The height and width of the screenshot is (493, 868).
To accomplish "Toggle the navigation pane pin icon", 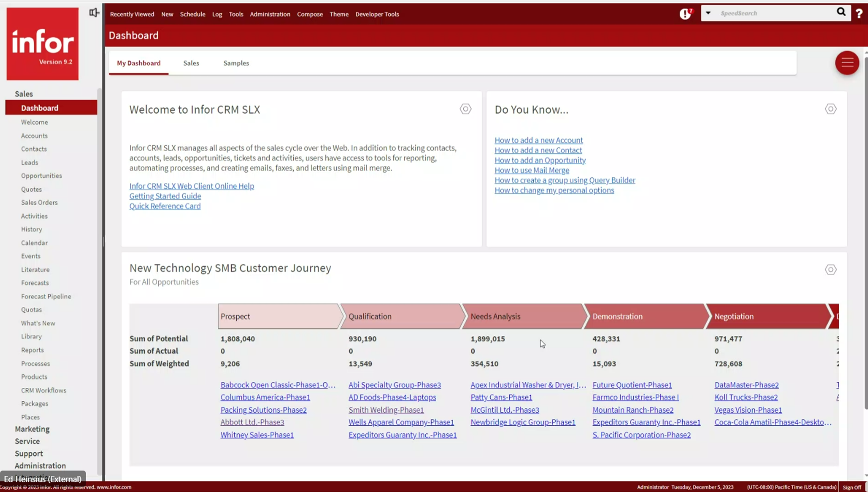I will pos(94,13).
